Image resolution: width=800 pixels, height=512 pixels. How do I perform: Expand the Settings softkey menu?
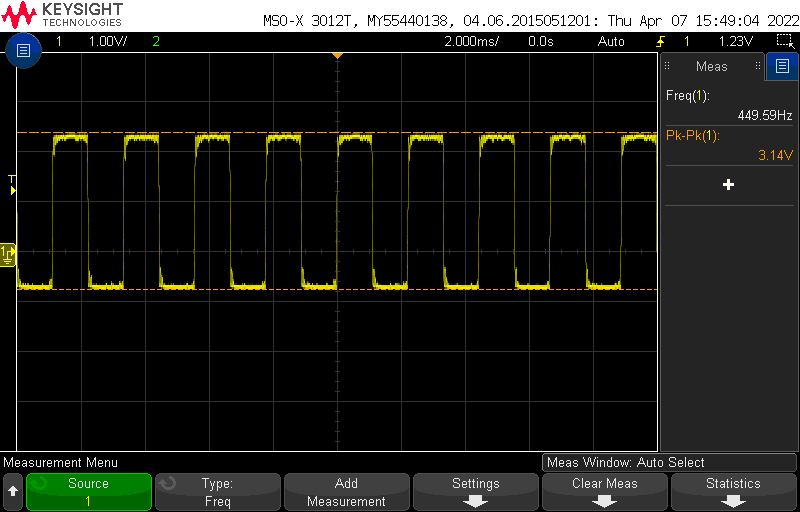coord(475,492)
